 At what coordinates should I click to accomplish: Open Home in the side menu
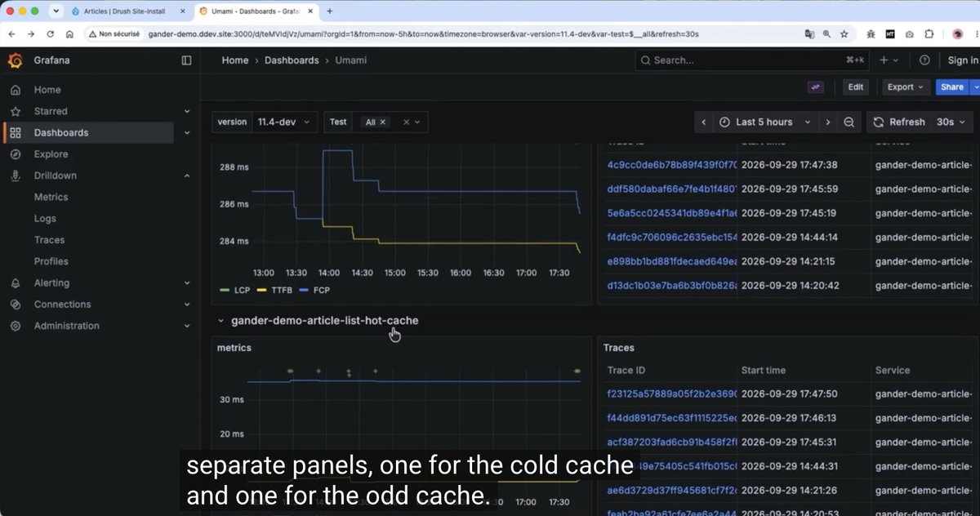(x=47, y=90)
